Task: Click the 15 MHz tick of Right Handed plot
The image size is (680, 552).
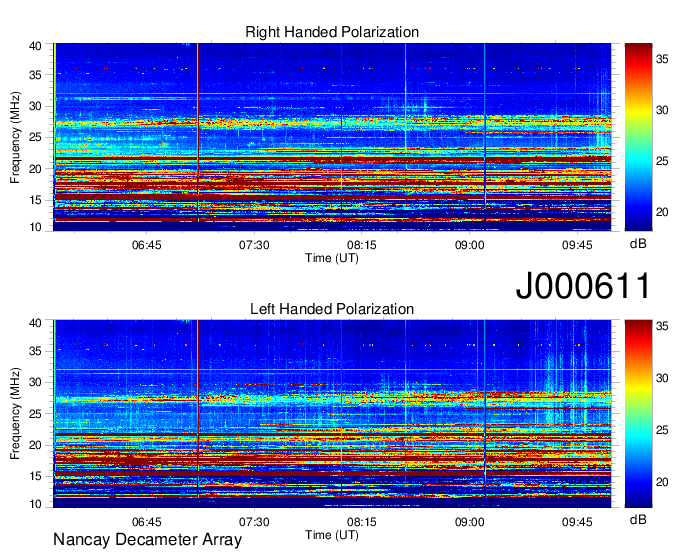Action: click(x=35, y=200)
